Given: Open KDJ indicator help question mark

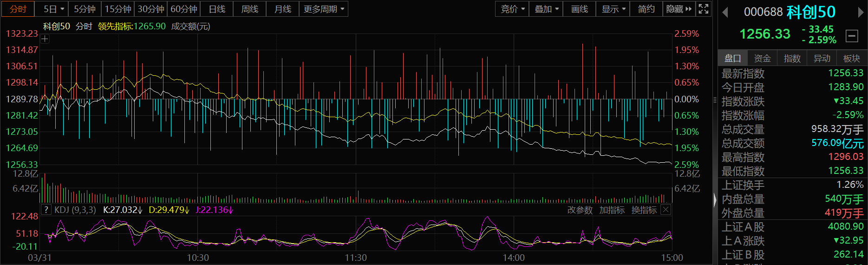Looking at the screenshot, I should [46, 210].
